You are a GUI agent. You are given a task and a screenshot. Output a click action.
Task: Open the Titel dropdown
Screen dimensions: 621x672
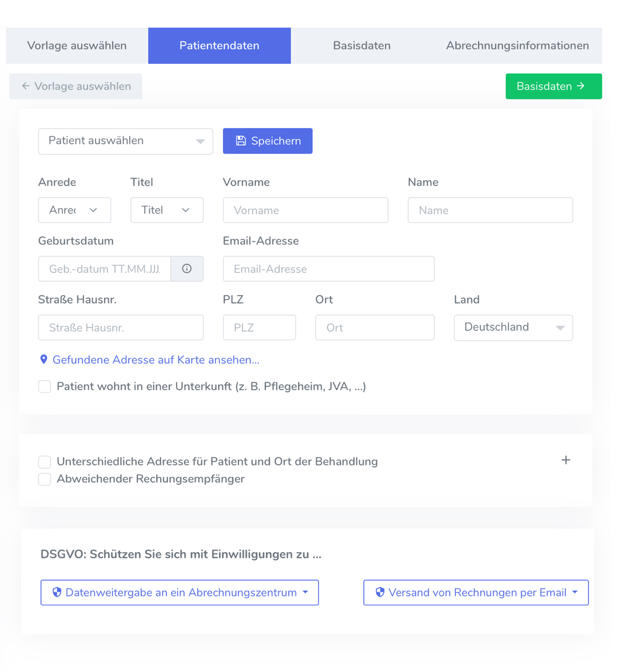(x=167, y=210)
